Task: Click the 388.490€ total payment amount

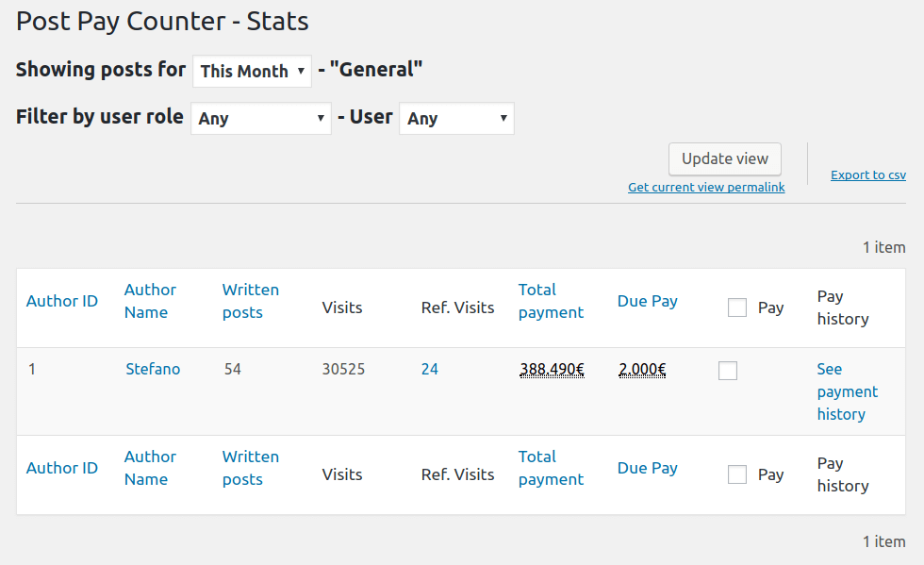Action: coord(552,370)
